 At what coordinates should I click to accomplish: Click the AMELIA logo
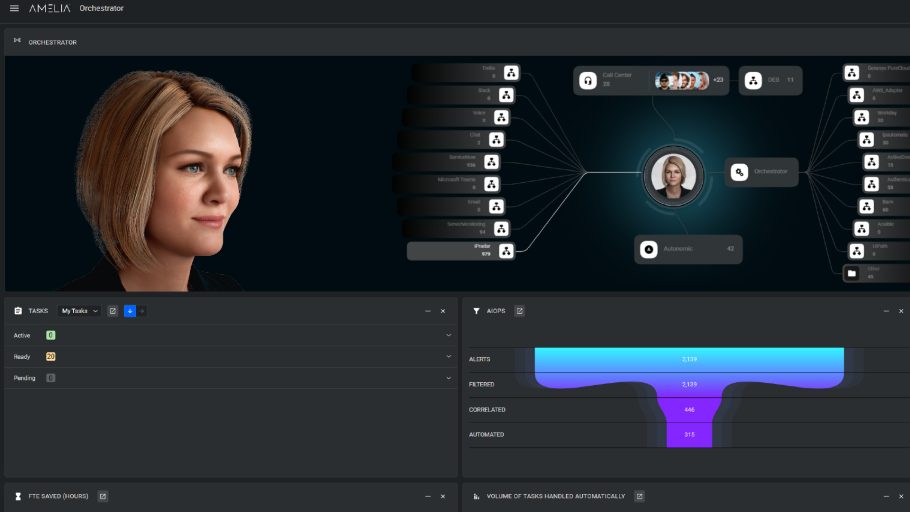pos(50,8)
